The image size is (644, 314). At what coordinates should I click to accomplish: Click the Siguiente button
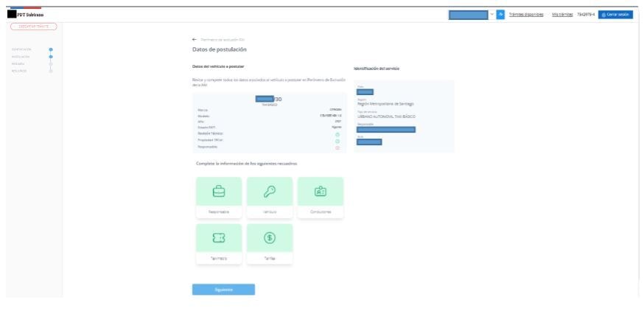tap(223, 290)
